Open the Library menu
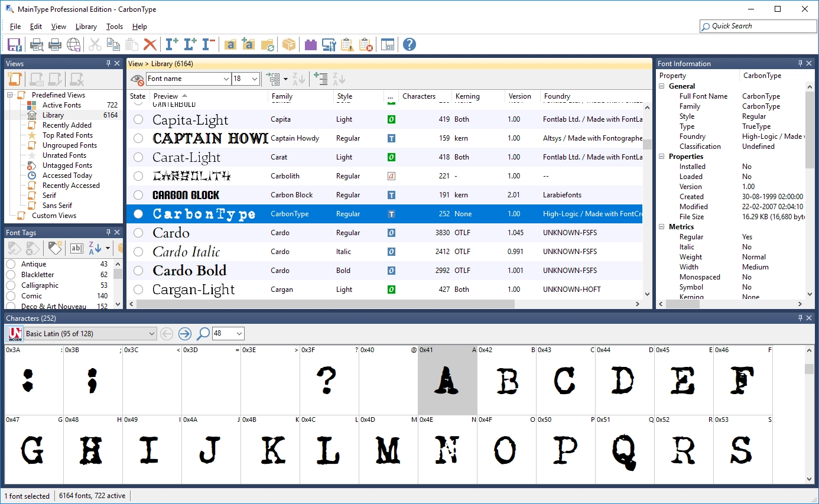This screenshot has width=819, height=504. [x=86, y=27]
